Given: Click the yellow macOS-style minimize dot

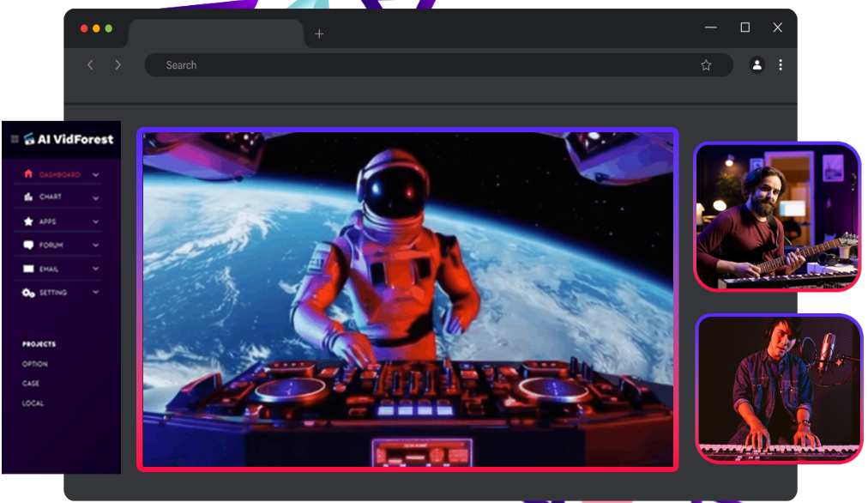Looking at the screenshot, I should [x=96, y=28].
